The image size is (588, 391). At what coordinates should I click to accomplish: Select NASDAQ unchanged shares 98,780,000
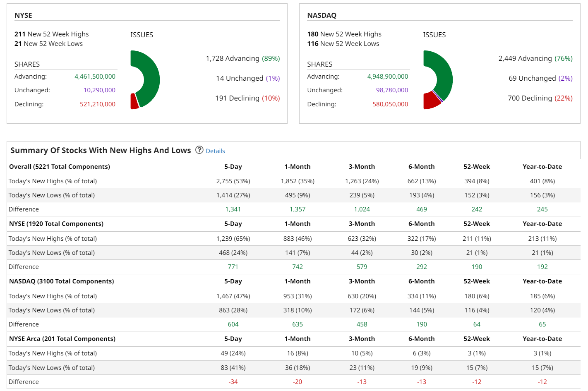392,90
